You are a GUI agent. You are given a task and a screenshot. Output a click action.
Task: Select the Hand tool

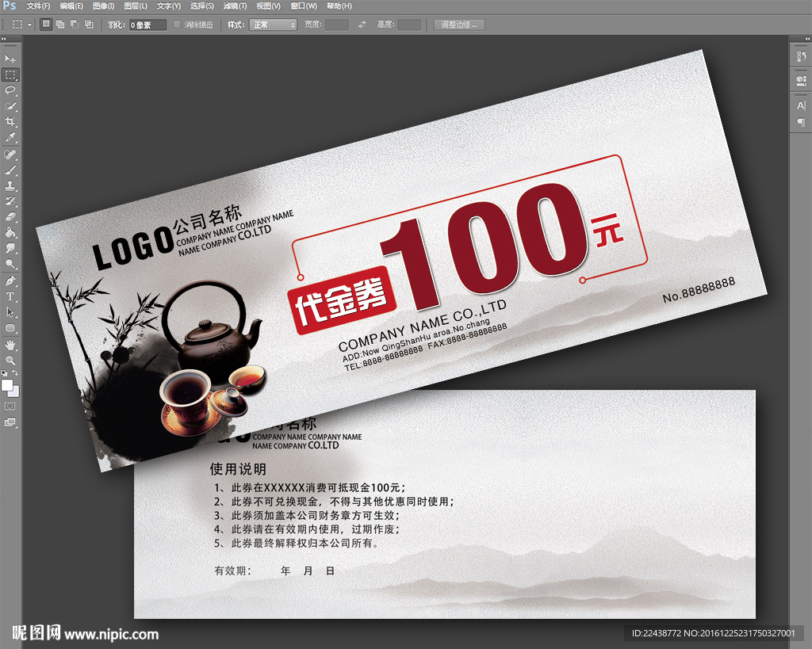point(10,345)
